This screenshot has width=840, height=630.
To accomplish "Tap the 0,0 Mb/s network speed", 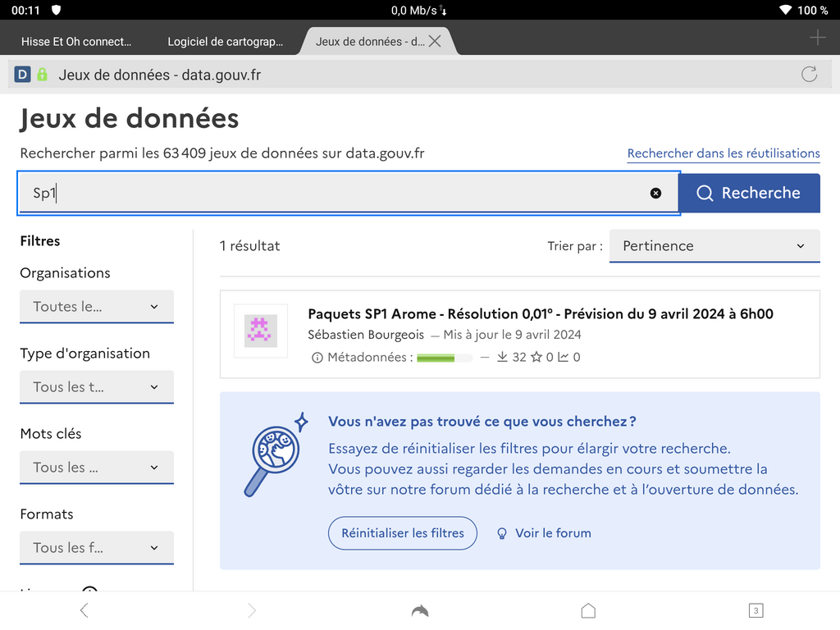I will pyautogui.click(x=414, y=10).
